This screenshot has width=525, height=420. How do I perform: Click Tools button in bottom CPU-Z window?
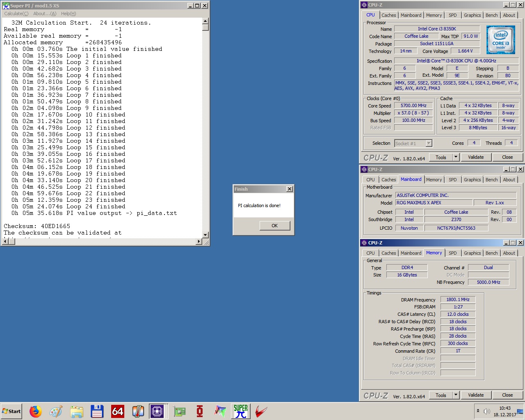tap(441, 395)
